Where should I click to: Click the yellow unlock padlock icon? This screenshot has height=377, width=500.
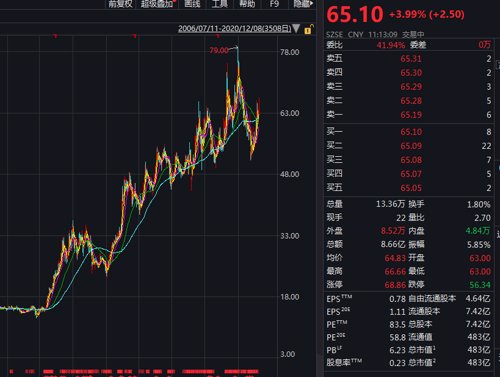tap(309, 29)
